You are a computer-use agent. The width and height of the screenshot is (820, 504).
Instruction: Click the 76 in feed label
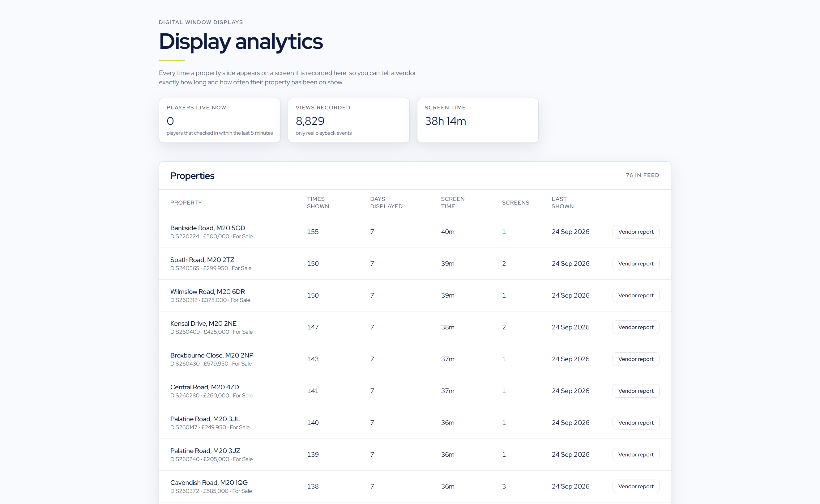tap(642, 175)
